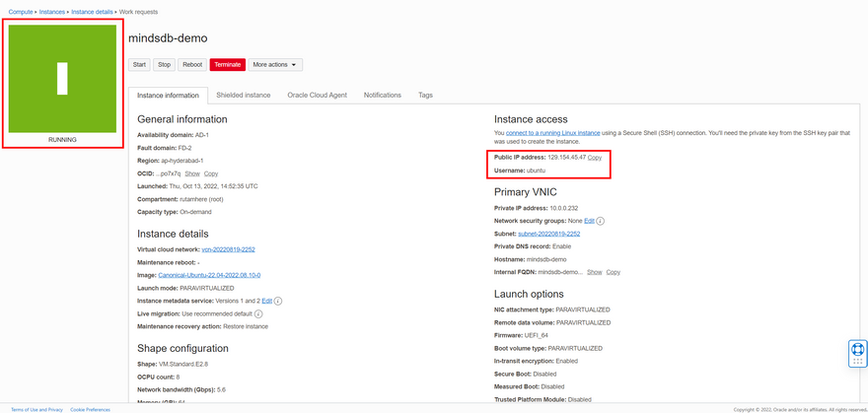Reboot the instance

click(x=192, y=64)
